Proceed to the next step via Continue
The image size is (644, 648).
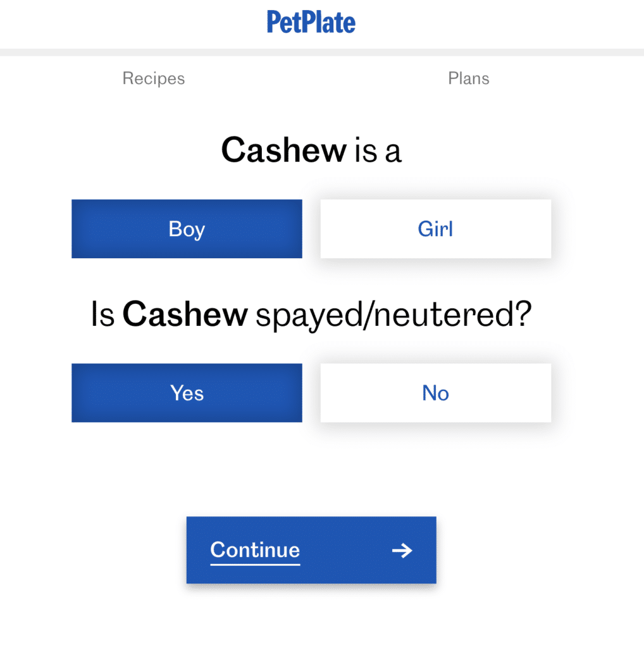[311, 550]
